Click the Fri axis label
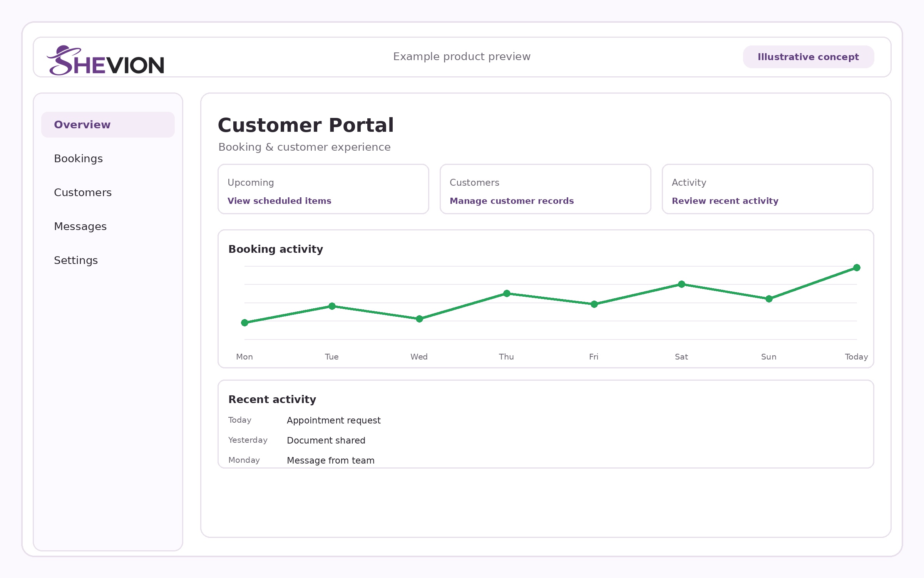Screen dimensions: 924x578 click(x=594, y=356)
